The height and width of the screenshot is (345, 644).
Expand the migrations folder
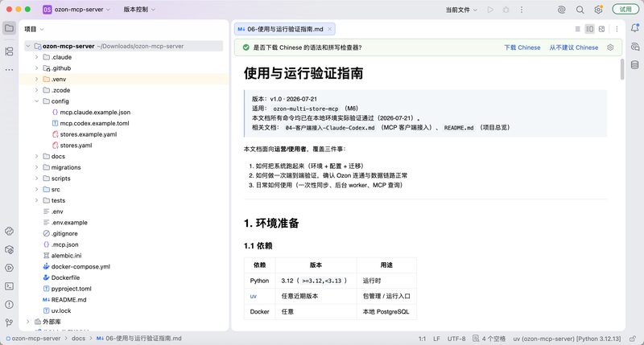point(36,167)
